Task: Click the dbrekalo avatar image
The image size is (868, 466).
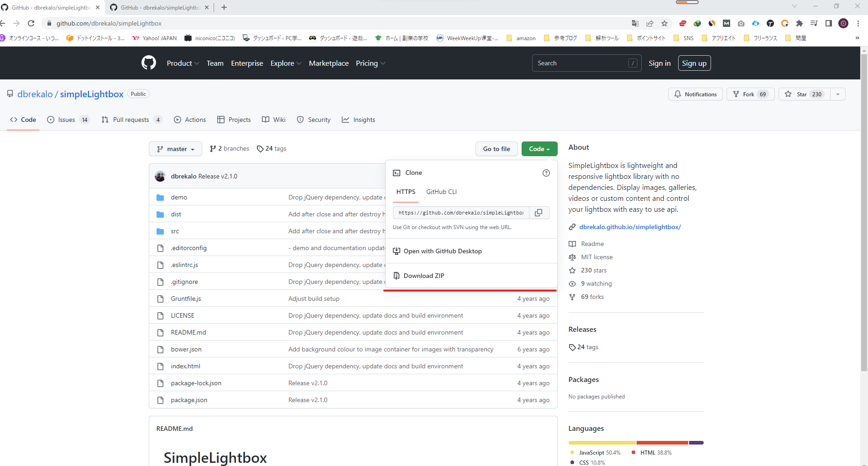Action: click(x=160, y=176)
